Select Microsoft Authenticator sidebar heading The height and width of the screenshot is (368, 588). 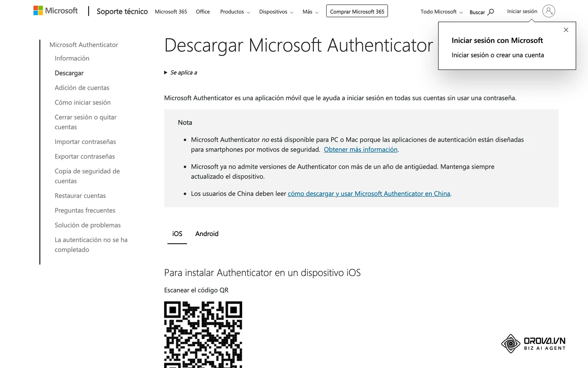(x=84, y=45)
